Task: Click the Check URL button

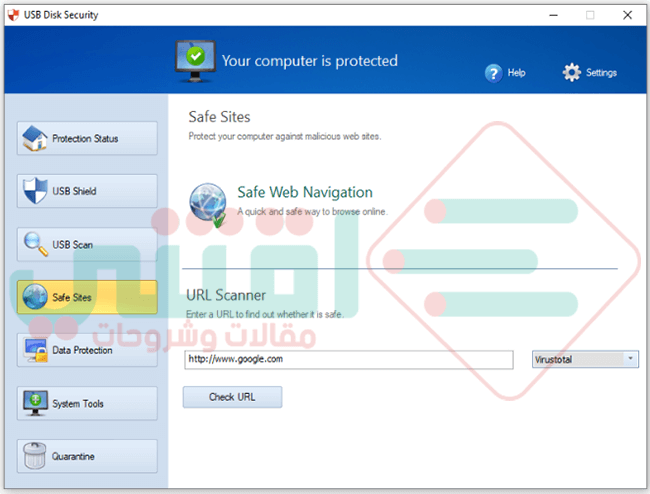Action: coord(232,397)
